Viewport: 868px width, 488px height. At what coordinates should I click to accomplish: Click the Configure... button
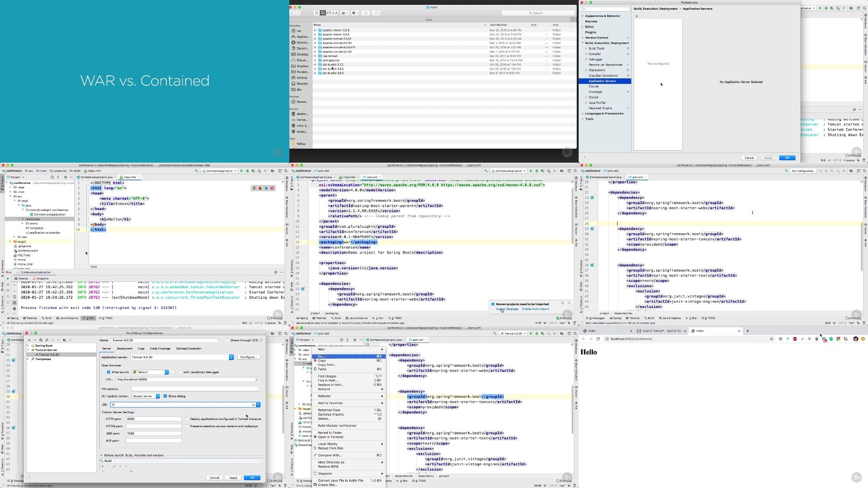[248, 357]
